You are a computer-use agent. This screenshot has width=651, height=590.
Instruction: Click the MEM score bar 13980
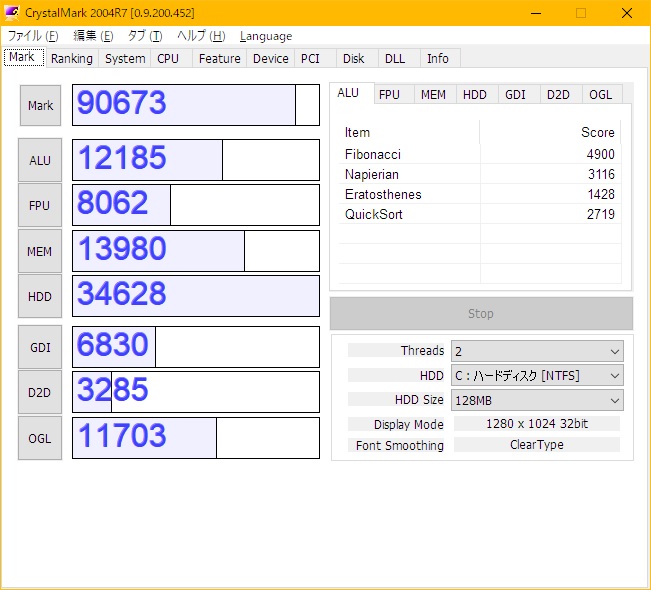pyautogui.click(x=196, y=251)
